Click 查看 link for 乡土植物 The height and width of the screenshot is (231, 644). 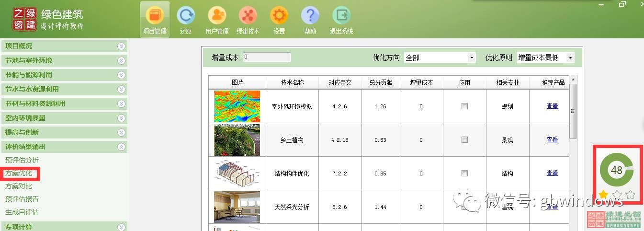(x=552, y=139)
